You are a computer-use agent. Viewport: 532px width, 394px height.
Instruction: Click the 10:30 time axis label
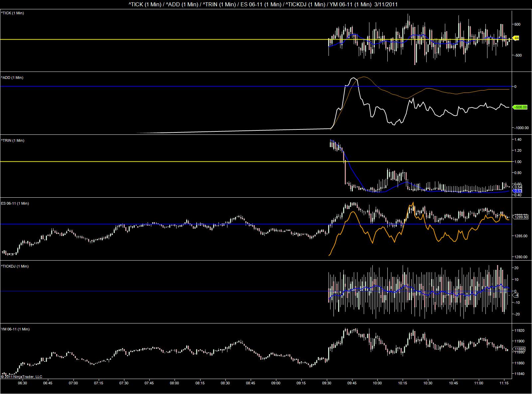428,383
